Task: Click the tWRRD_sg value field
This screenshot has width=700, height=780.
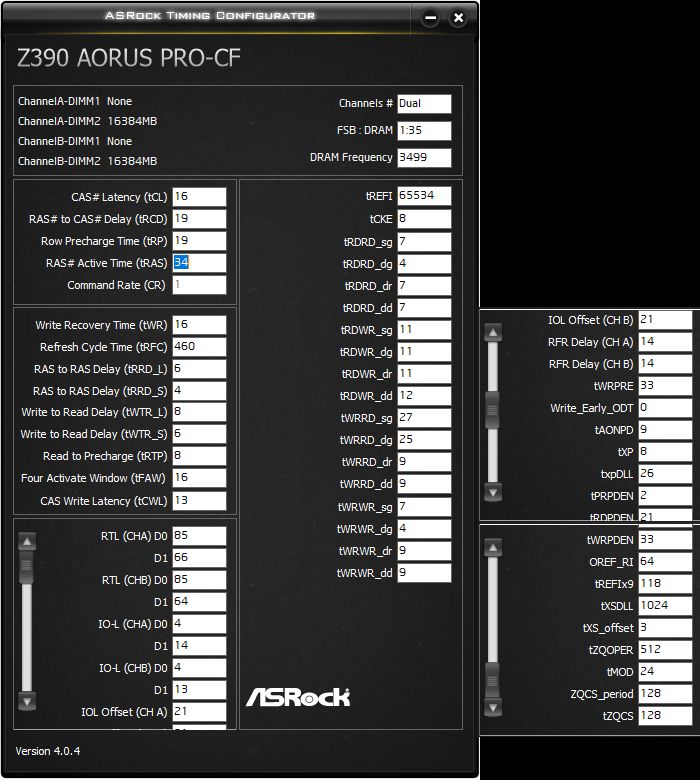Action: [424, 418]
